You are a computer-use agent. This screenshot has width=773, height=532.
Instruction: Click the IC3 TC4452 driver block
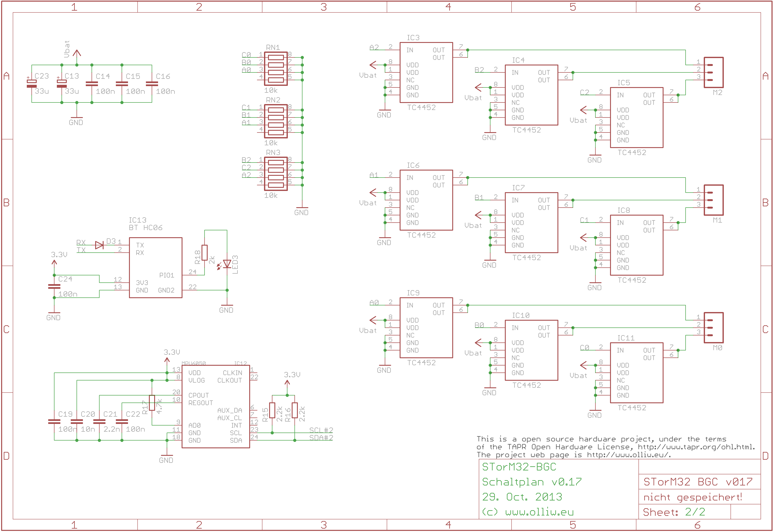click(426, 72)
